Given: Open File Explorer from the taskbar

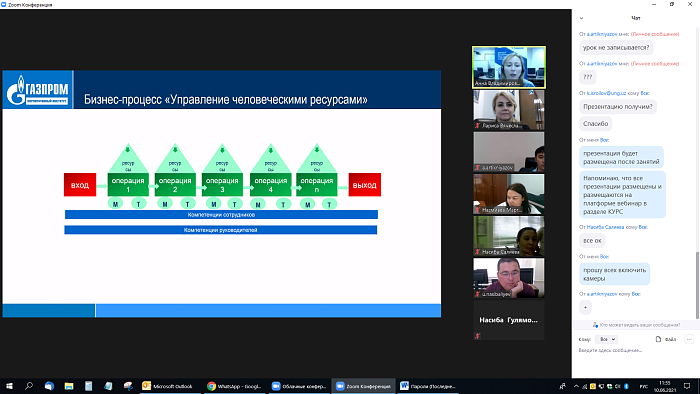Looking at the screenshot, I should (x=69, y=386).
